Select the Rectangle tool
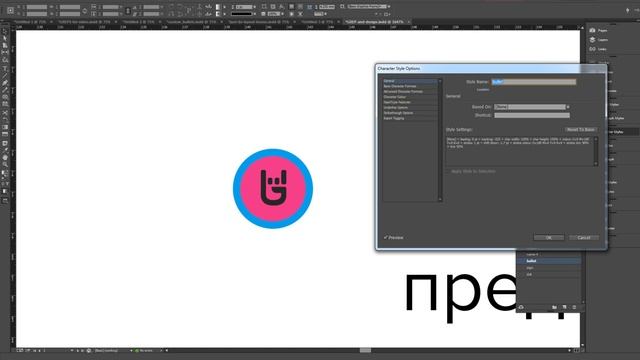 (x=5, y=104)
